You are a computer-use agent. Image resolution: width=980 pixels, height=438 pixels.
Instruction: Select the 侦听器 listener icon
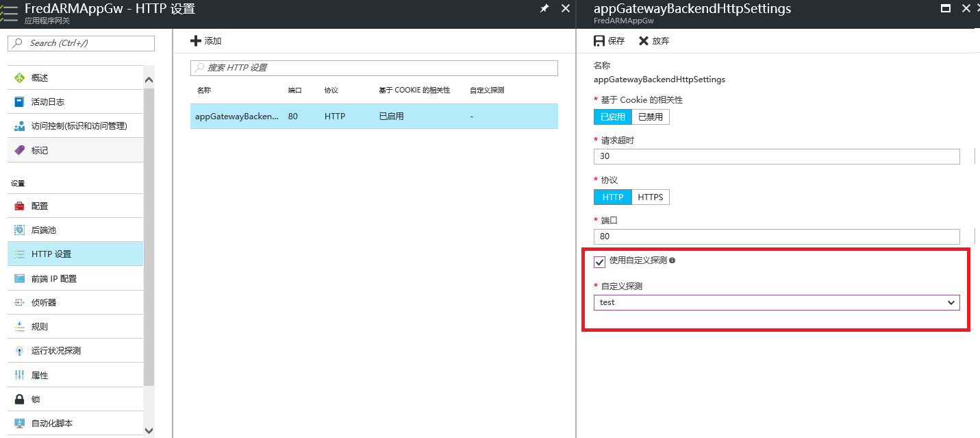coord(19,302)
